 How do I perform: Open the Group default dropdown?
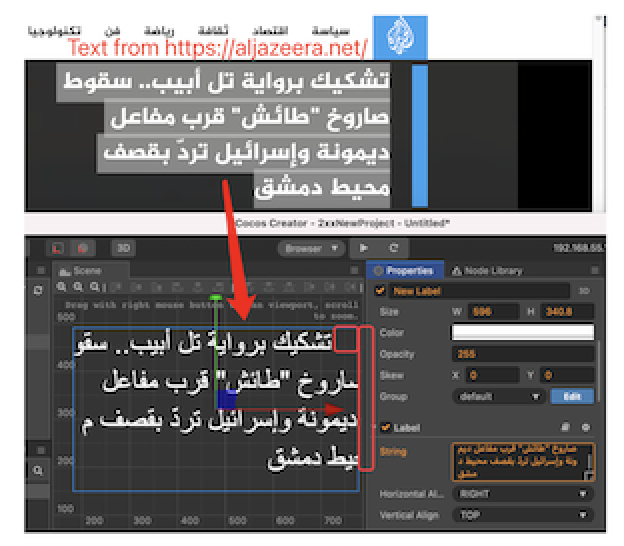(499, 396)
